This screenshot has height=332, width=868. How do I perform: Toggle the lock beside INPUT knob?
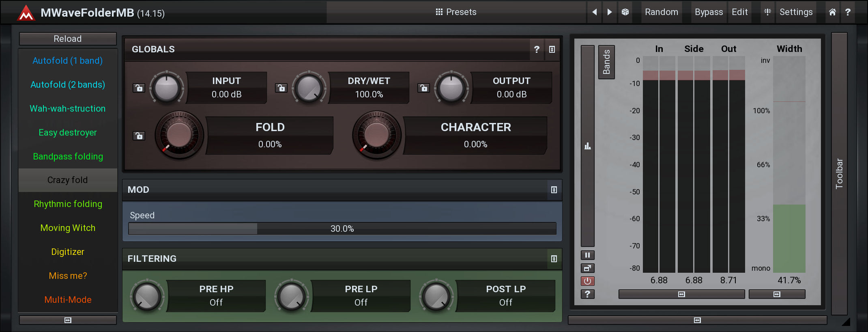pyautogui.click(x=139, y=88)
